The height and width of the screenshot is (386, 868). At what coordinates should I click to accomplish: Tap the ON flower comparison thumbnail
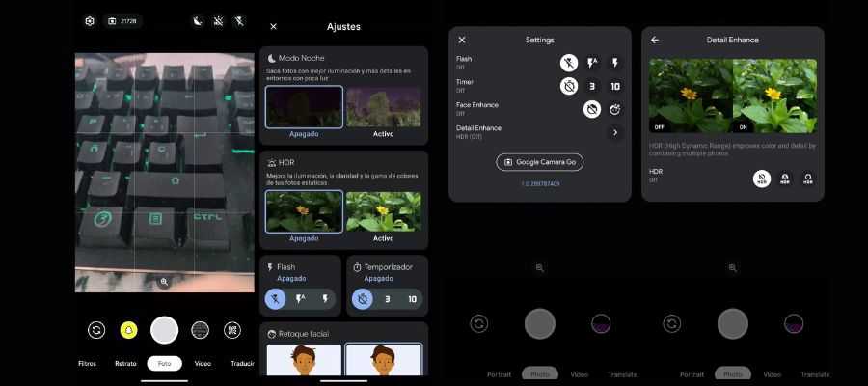pos(774,96)
